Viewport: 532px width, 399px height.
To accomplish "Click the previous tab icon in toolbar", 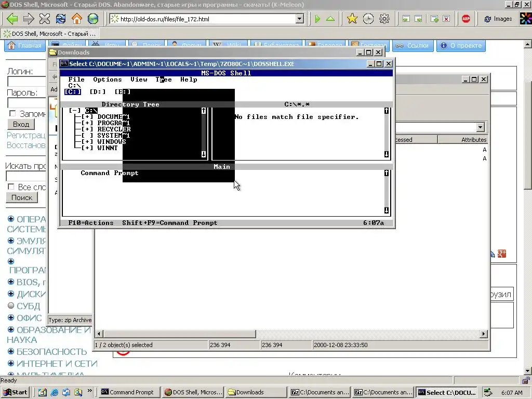I will tap(406, 19).
